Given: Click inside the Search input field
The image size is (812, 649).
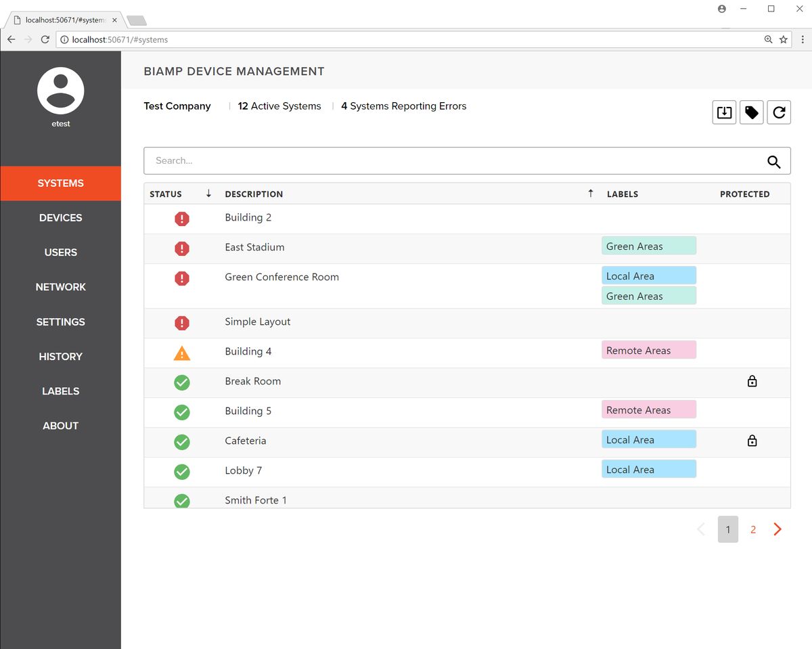Looking at the screenshot, I should click(406, 160).
